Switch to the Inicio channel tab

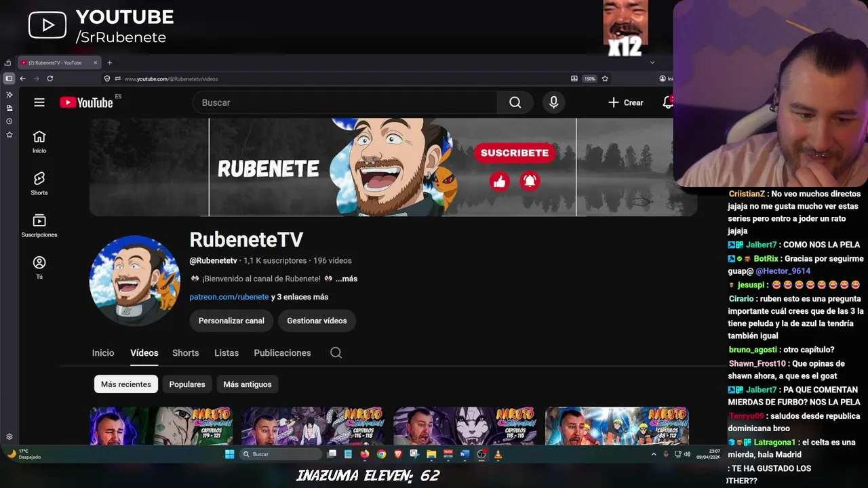[x=103, y=352]
